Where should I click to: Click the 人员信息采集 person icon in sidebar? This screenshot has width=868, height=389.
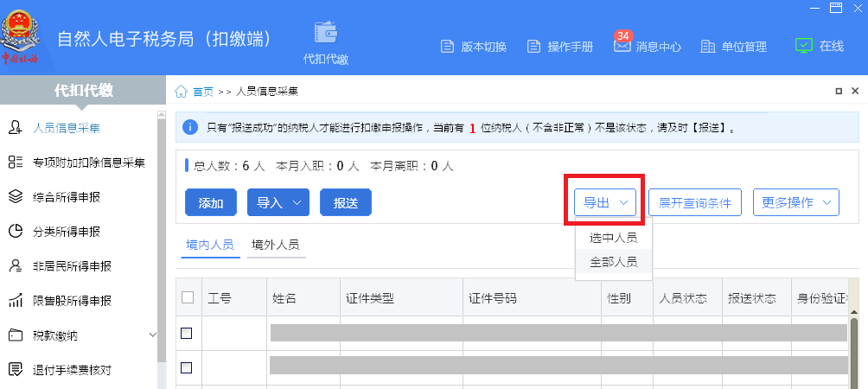coord(15,129)
